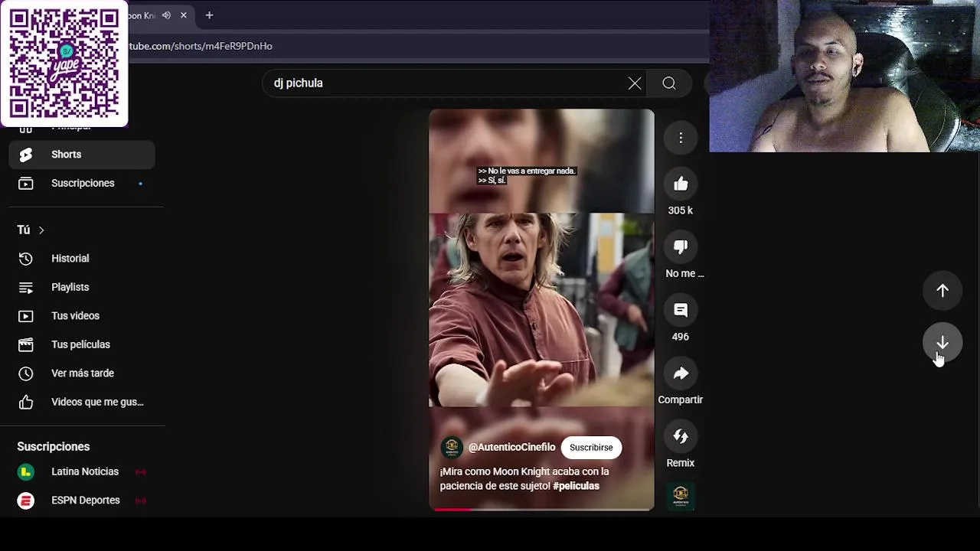The image size is (980, 551).
Task: Mute tab using the speaker icon
Action: coord(166,15)
